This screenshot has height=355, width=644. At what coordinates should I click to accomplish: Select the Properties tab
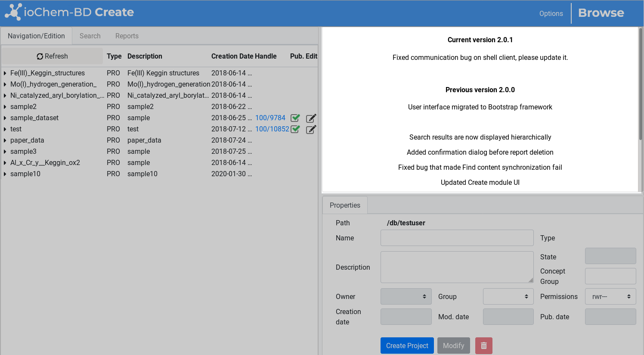coord(345,206)
